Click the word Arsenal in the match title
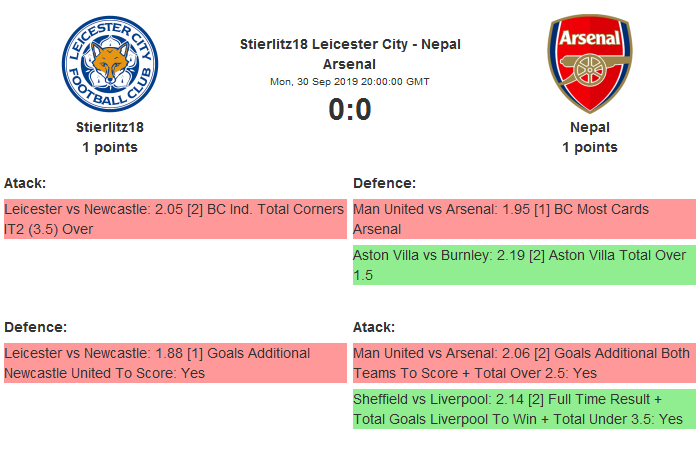This screenshot has width=700, height=460. tap(350, 64)
